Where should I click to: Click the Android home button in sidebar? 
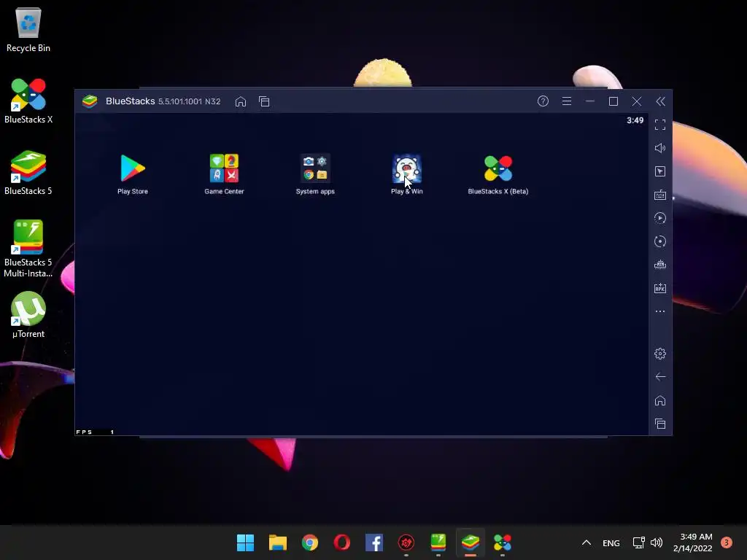[659, 400]
